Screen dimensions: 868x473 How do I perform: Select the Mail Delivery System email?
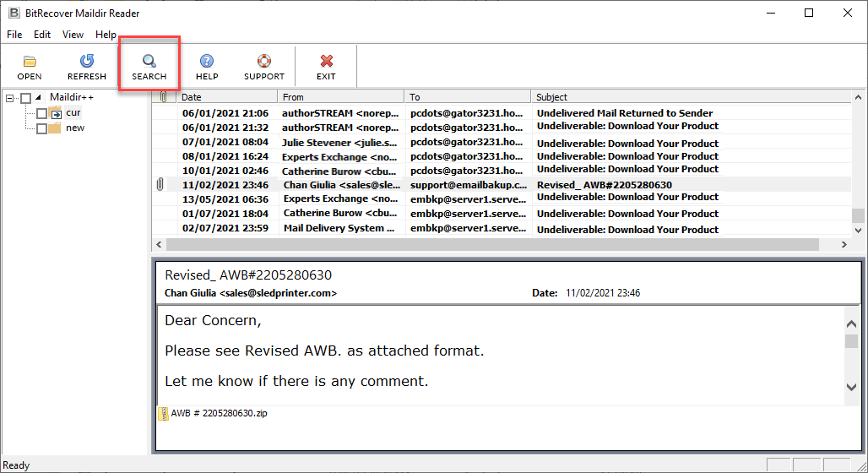click(x=502, y=228)
